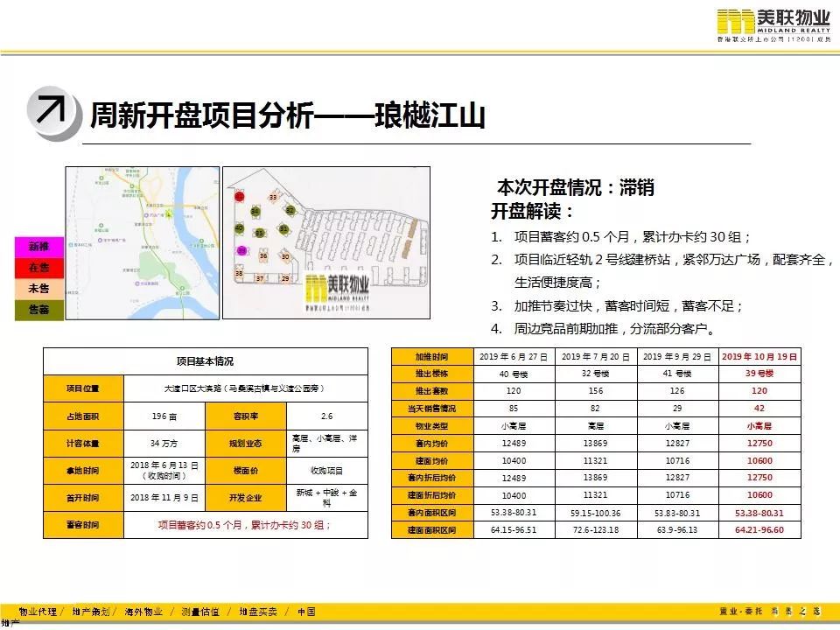The width and height of the screenshot is (840, 630).
Task: Select bullet 2 about 轻轨2号线建桥站
Action: click(x=662, y=270)
